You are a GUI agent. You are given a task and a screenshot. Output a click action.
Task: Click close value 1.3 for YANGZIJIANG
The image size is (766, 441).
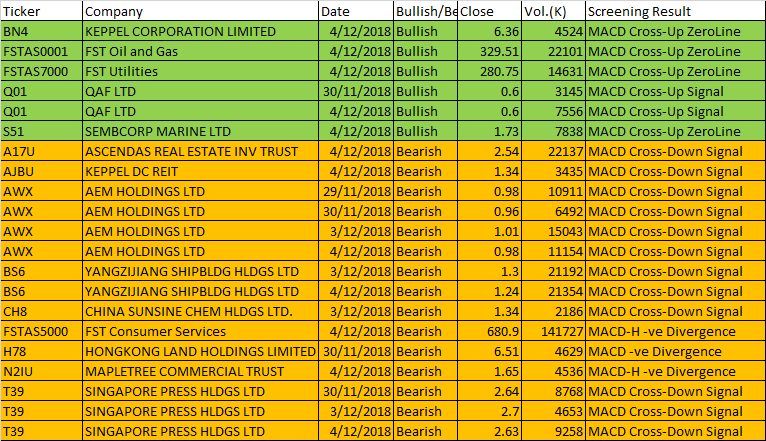489,272
